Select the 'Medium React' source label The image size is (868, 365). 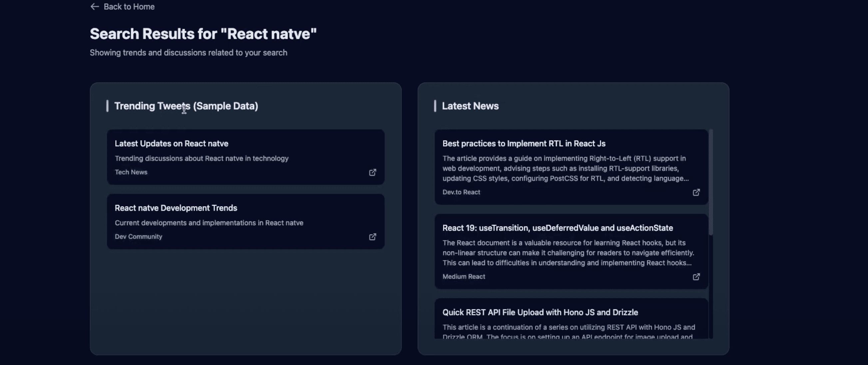tap(464, 276)
